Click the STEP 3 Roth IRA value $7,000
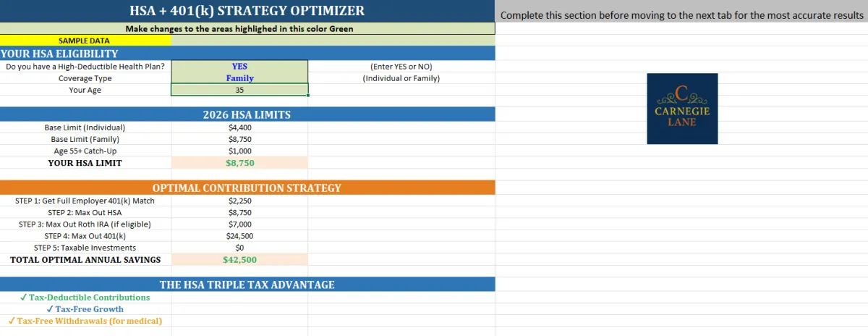The width and height of the screenshot is (868, 336). [239, 224]
